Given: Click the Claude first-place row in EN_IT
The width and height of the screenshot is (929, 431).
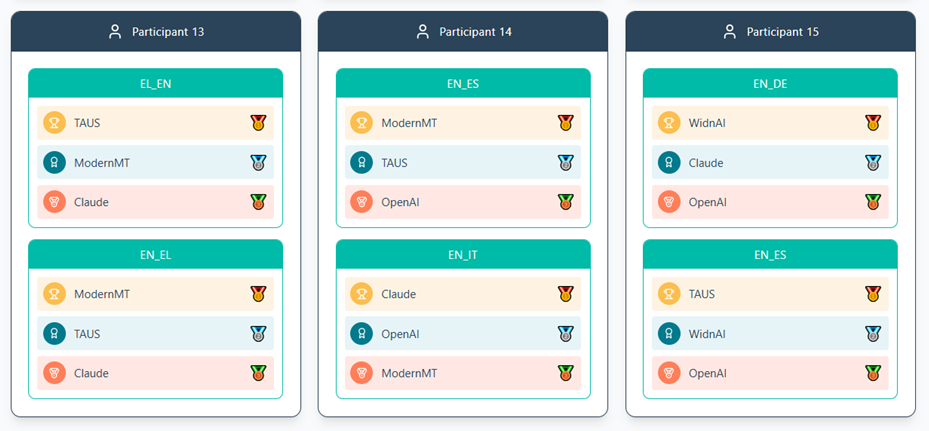Looking at the screenshot, I should tap(463, 294).
